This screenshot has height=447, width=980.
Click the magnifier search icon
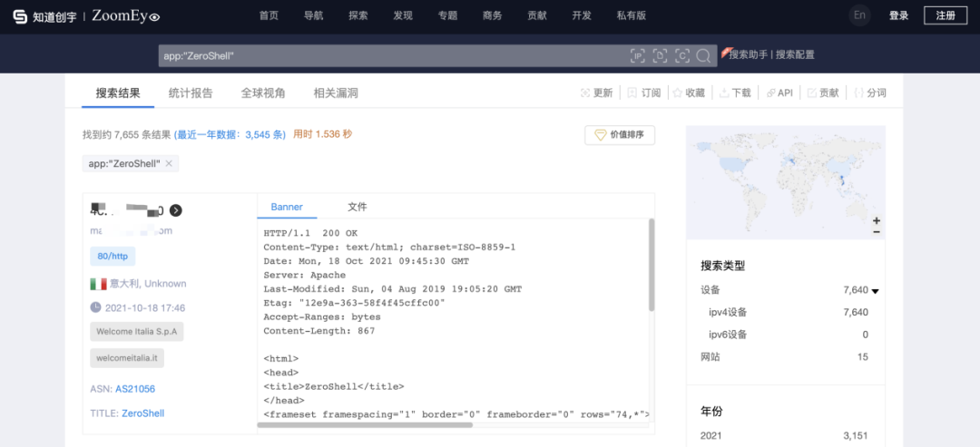coord(703,56)
